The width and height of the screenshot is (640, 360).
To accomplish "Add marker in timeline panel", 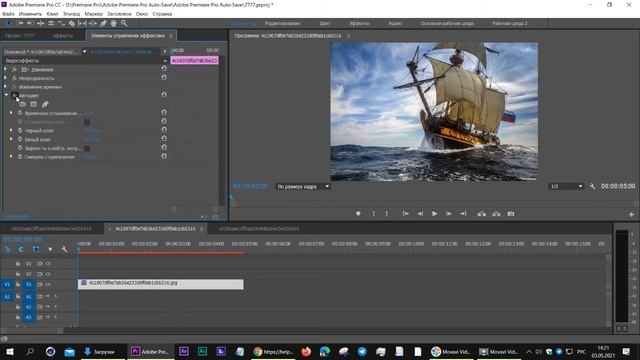I will pos(50,249).
